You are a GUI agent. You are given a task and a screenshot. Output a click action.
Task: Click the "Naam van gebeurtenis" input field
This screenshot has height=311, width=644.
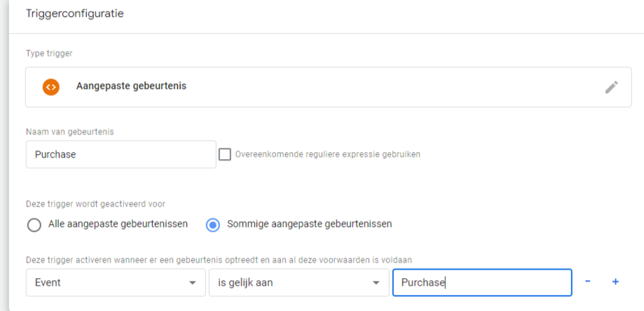click(121, 155)
